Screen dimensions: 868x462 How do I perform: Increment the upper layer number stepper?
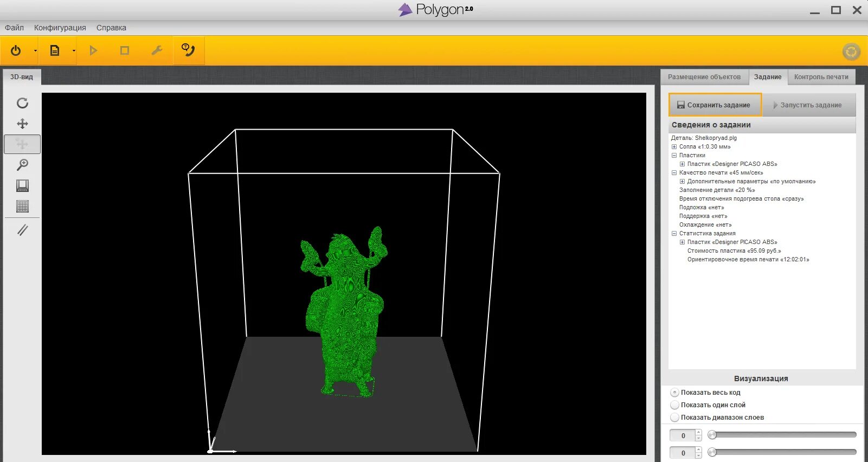(698, 433)
